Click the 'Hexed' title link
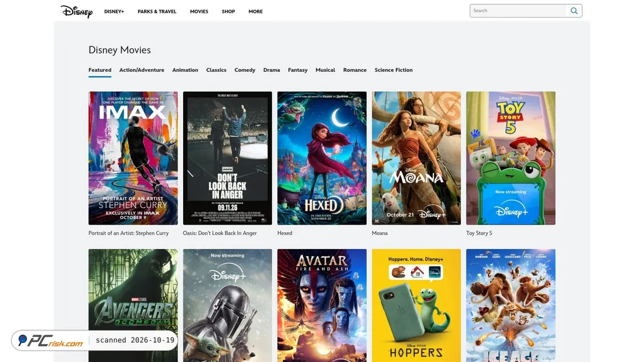 pos(285,233)
